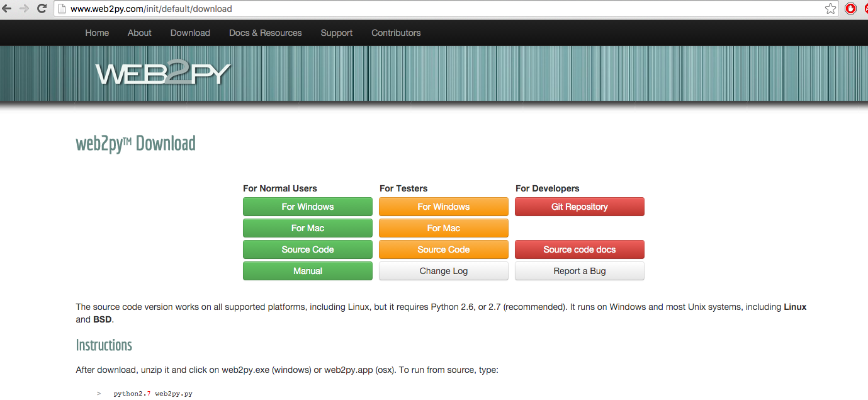The image size is (868, 400).
Task: Open the Source code docs button
Action: [579, 249]
